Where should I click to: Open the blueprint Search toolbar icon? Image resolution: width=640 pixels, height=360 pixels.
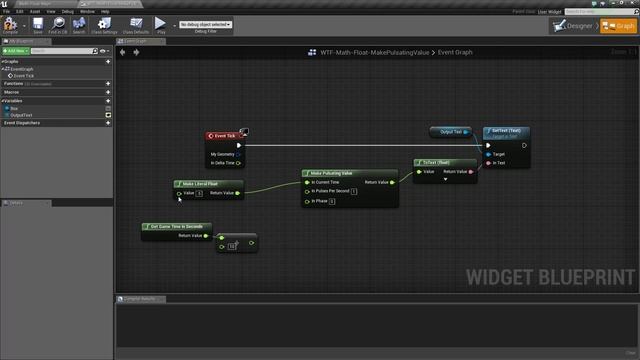click(79, 25)
